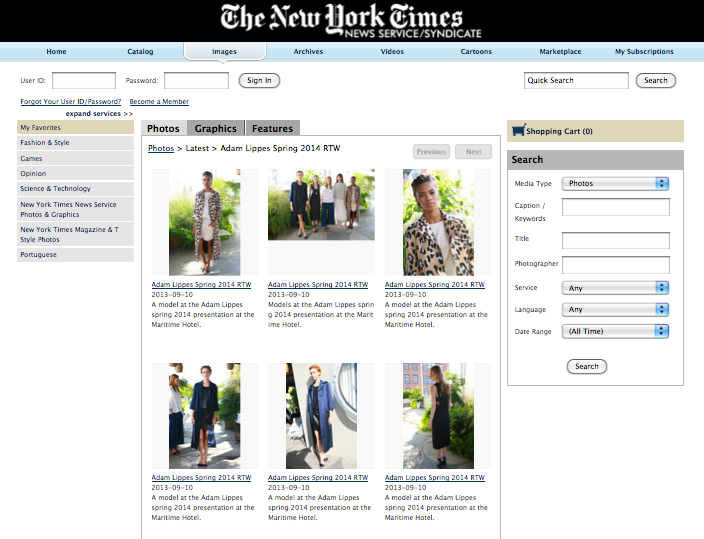Open My Subscriptions in navigation bar
Image resolution: width=704 pixels, height=539 pixels.
[644, 52]
